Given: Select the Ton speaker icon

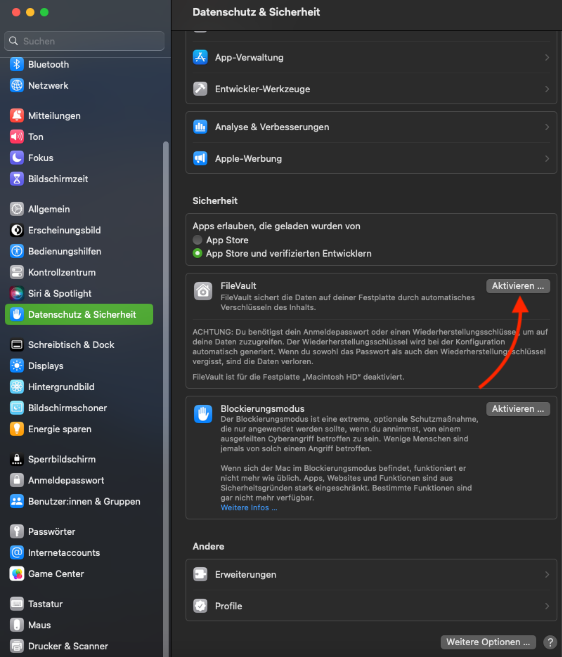Looking at the screenshot, I should click(17, 137).
